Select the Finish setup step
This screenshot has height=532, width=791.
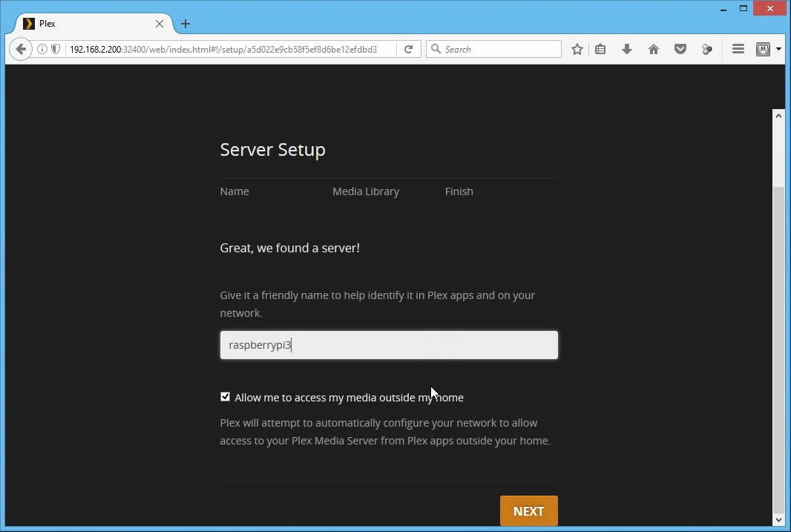click(x=459, y=191)
